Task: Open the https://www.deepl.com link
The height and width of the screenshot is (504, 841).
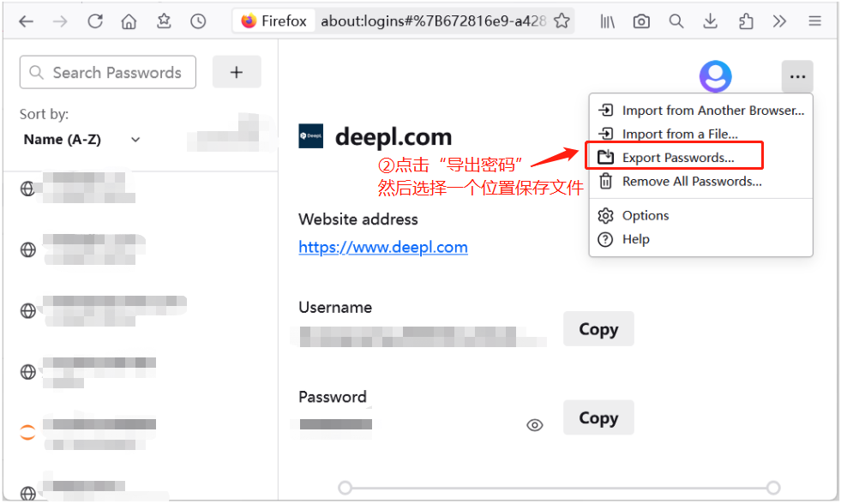Action: click(x=383, y=247)
